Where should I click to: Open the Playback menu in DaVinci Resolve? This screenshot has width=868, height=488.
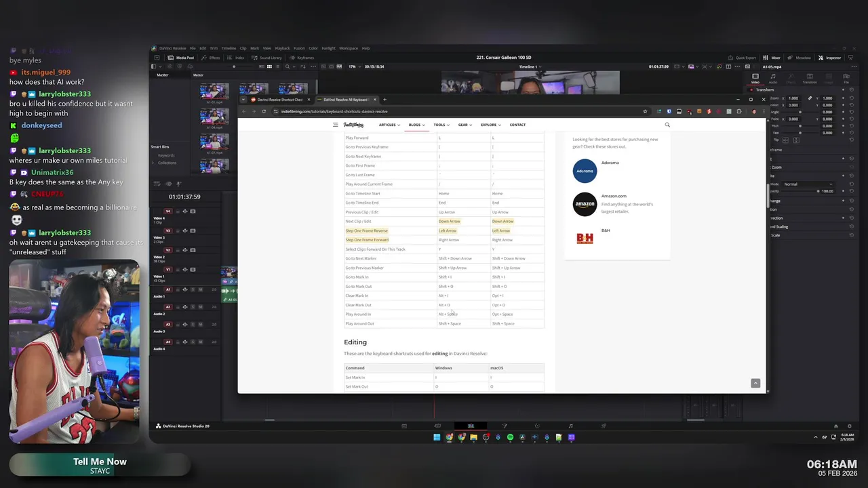282,48
